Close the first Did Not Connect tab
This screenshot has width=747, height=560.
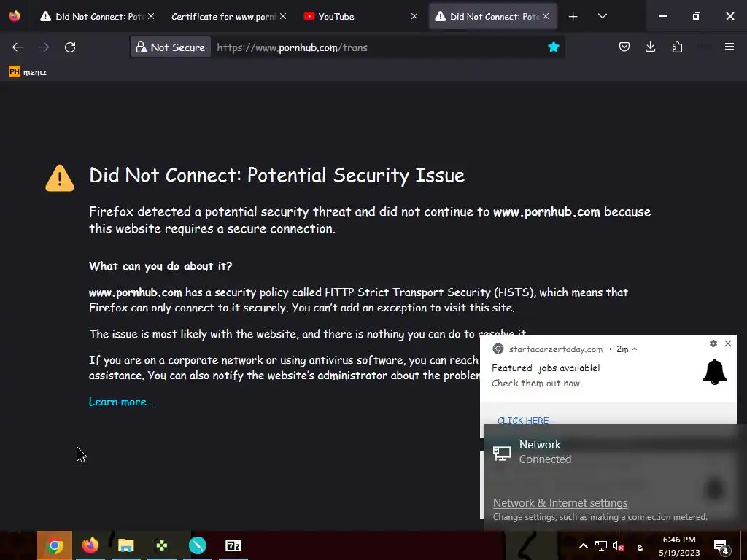(151, 16)
